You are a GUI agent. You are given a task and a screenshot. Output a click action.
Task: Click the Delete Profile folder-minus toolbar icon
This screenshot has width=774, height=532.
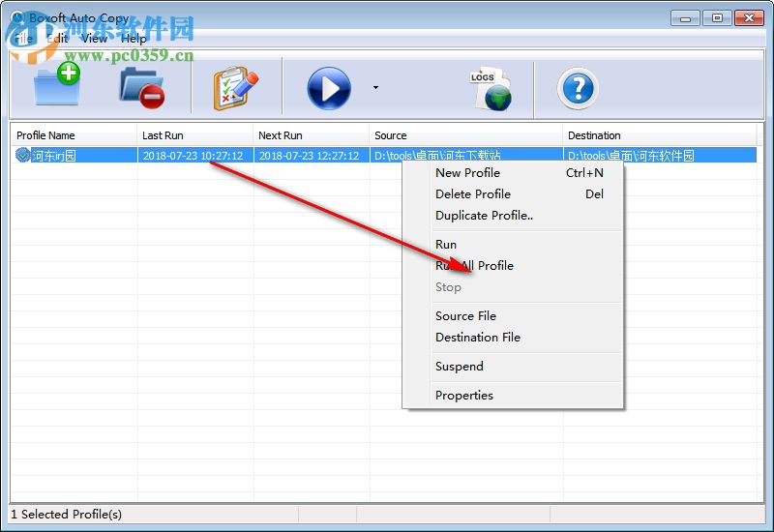tap(141, 87)
